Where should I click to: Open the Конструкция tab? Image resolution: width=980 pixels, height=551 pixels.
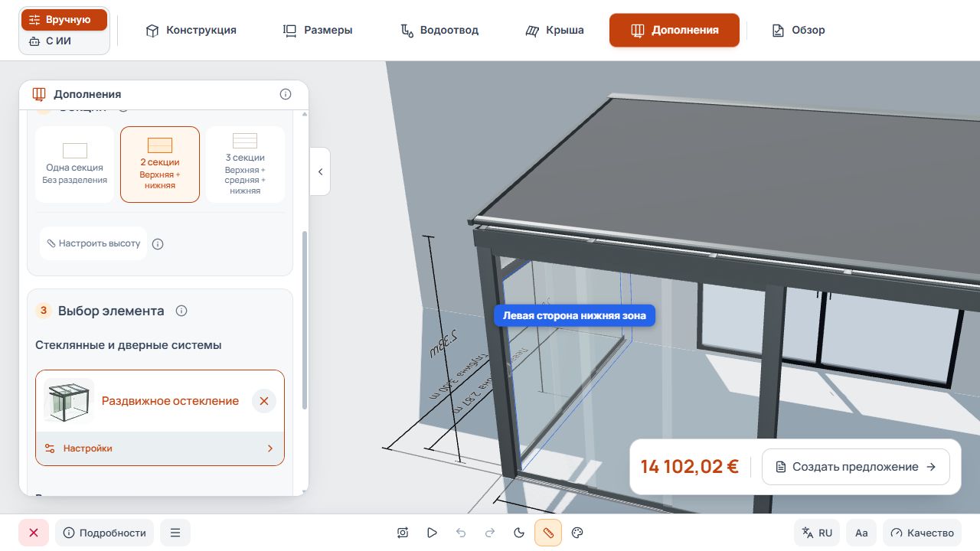coord(191,31)
